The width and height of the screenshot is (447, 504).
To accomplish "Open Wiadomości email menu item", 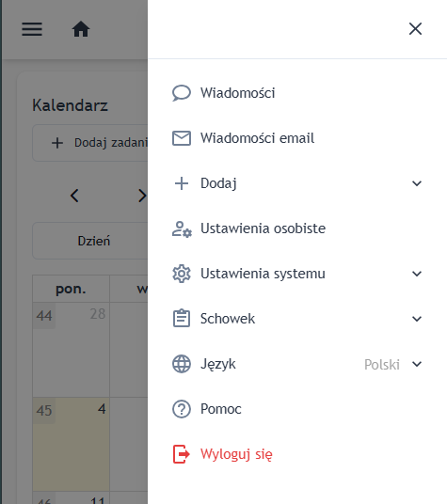I will 297,138.
